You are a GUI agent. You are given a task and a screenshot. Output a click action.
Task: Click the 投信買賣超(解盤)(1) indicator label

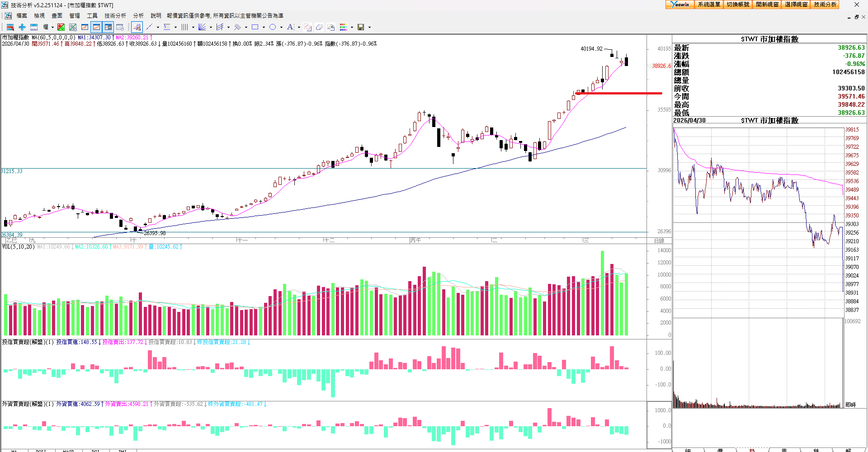[28, 342]
